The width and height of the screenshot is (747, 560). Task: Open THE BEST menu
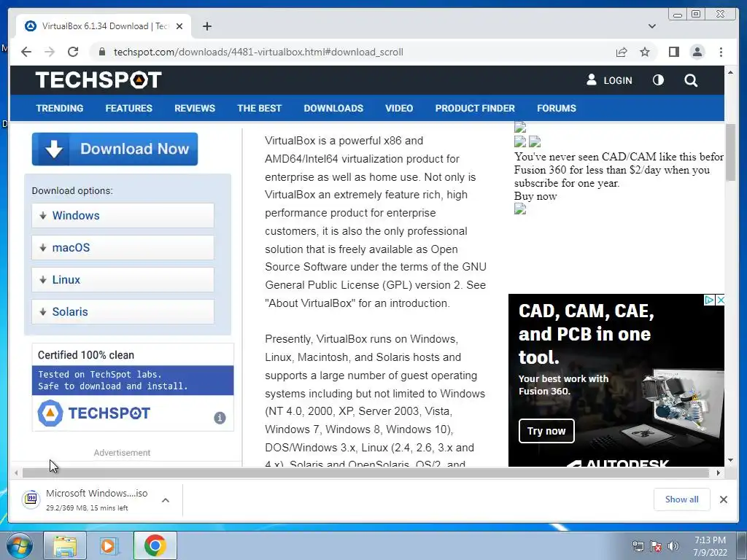point(259,108)
